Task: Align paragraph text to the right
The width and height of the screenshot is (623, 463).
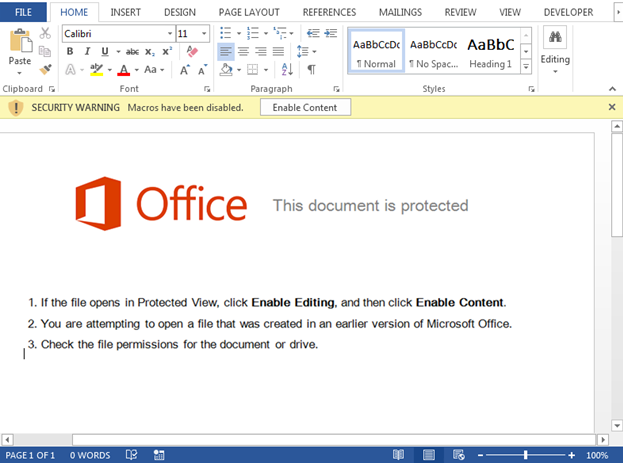Action: [261, 51]
